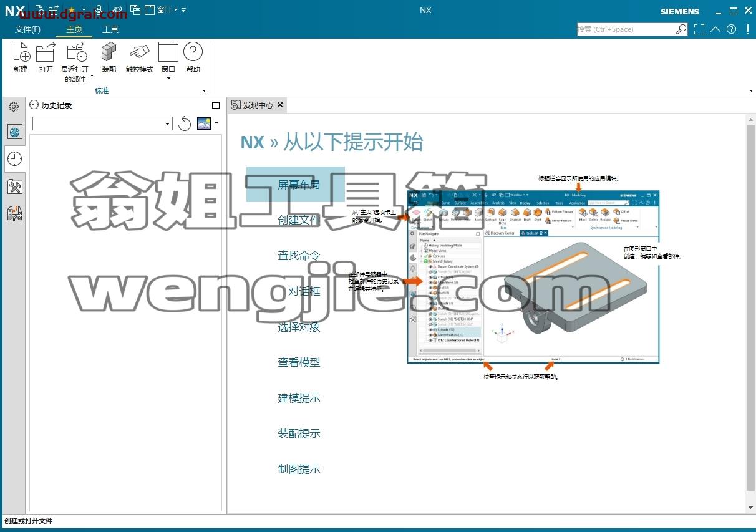Click the 创建或打开文件 status bar text
The height and width of the screenshot is (532, 756).
(x=29, y=521)
